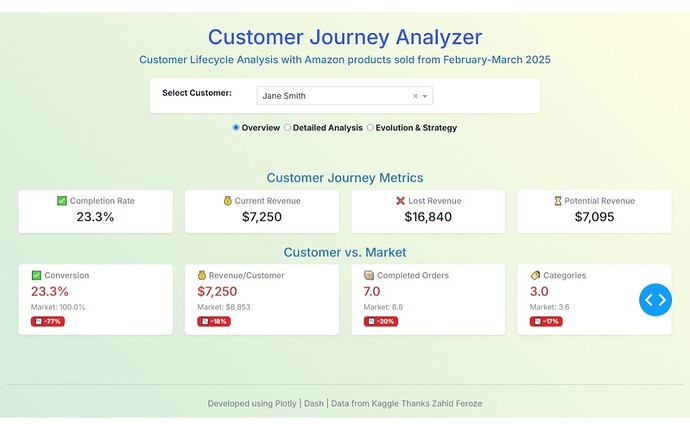This screenshot has height=424, width=690.
Task: Click the hourglass Potential Revenue icon
Action: pyautogui.click(x=558, y=201)
